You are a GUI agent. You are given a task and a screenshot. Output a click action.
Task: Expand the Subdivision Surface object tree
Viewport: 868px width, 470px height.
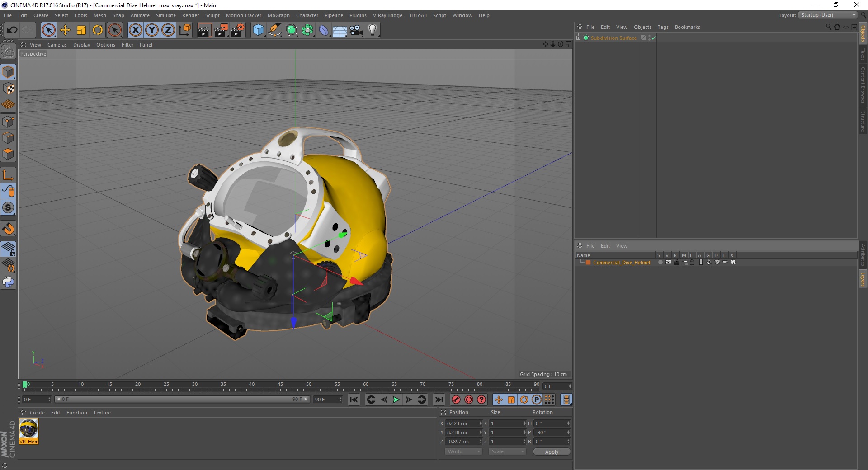click(579, 38)
